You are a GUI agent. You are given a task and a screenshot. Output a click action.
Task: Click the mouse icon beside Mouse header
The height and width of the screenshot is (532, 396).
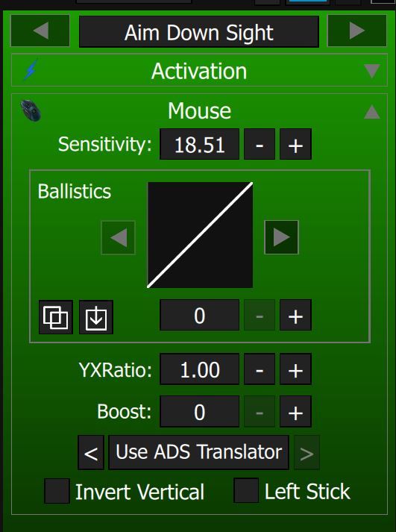[x=31, y=110]
